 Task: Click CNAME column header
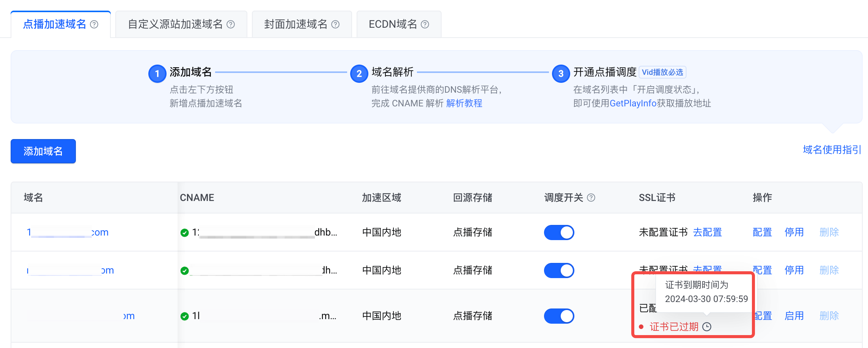(197, 198)
